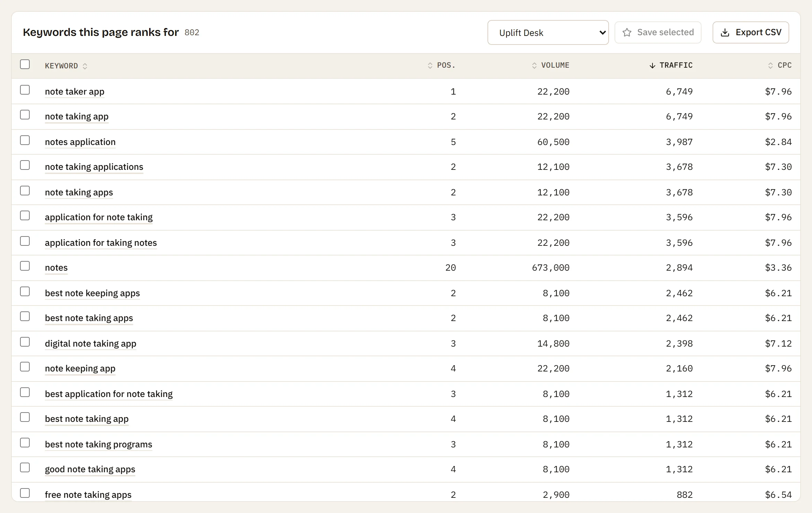Screen dimensions: 812x513
Task: Click the star icon on Save selected
Action: coord(627,32)
